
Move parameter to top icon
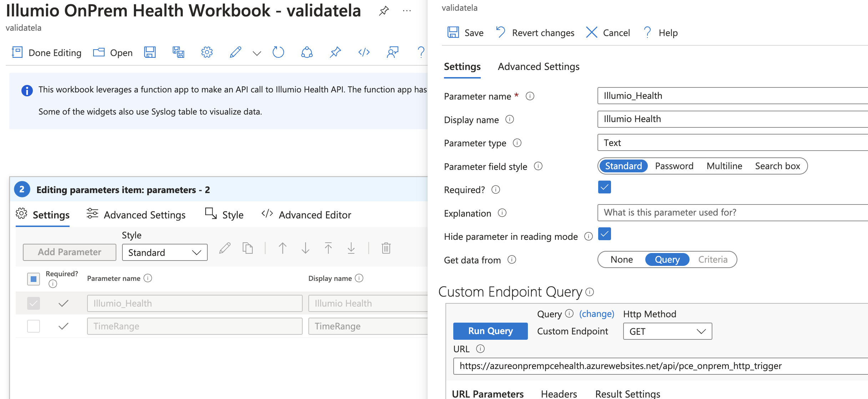328,248
